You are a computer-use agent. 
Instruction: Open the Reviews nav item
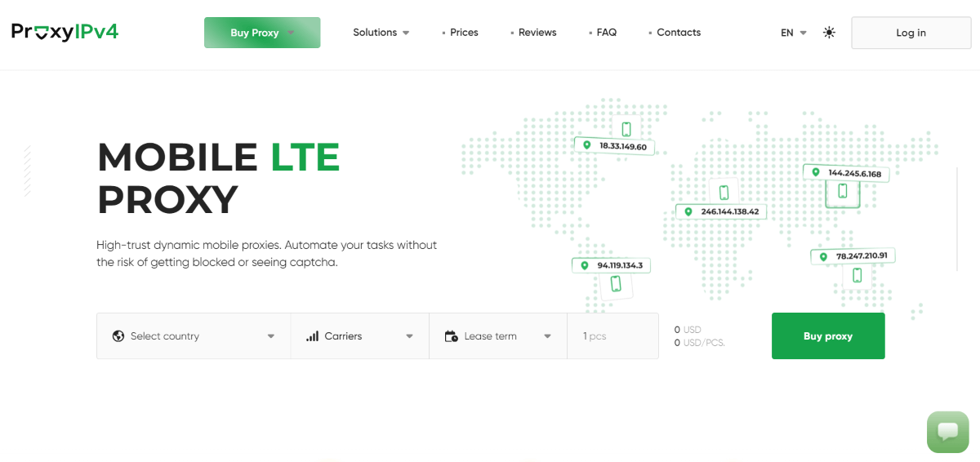pyautogui.click(x=537, y=33)
